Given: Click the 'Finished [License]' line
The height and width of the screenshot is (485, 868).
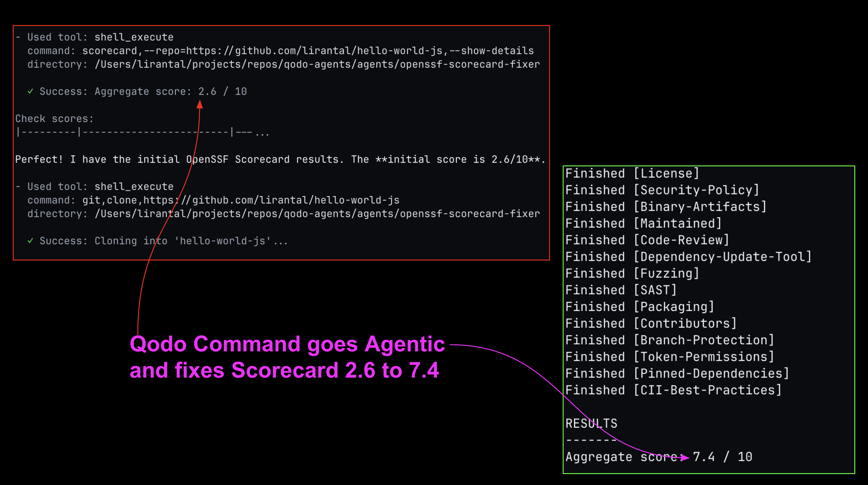Looking at the screenshot, I should click(x=632, y=173).
